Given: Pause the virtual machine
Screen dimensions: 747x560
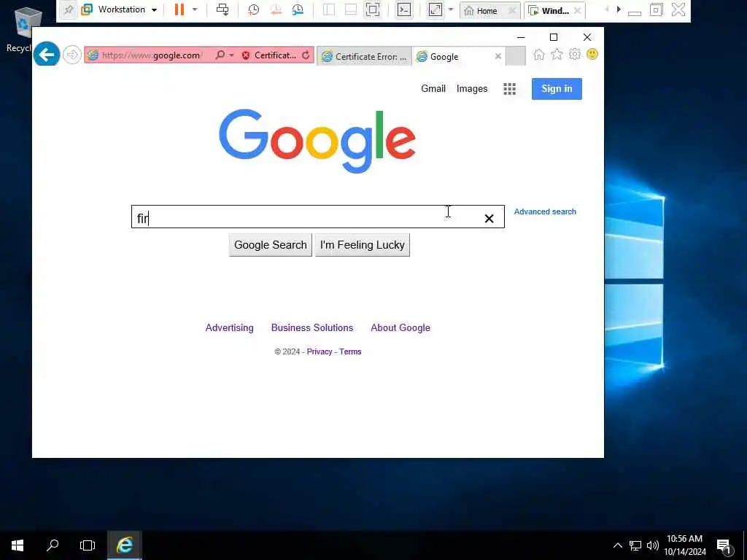Looking at the screenshot, I should 179,9.
